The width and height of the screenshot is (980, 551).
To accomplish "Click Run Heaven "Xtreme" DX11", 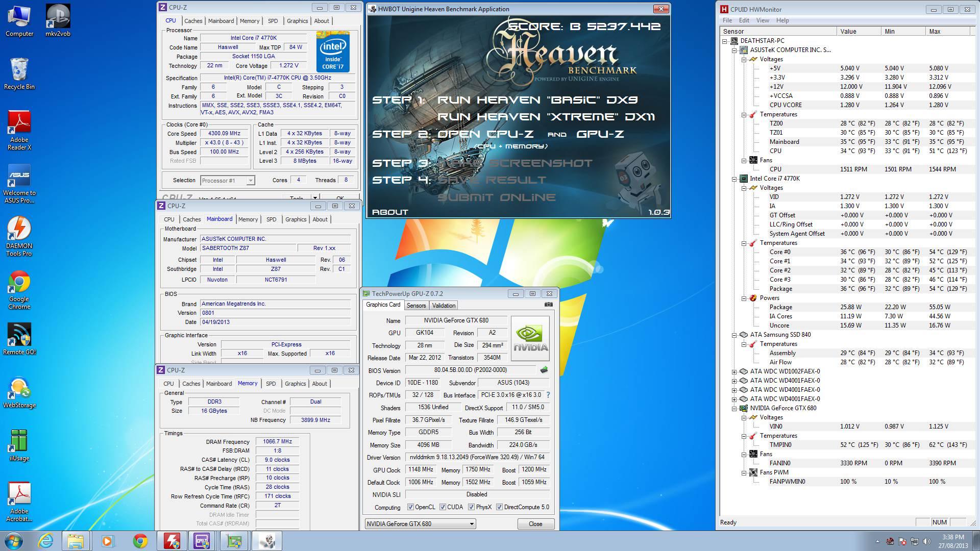I will (x=546, y=117).
